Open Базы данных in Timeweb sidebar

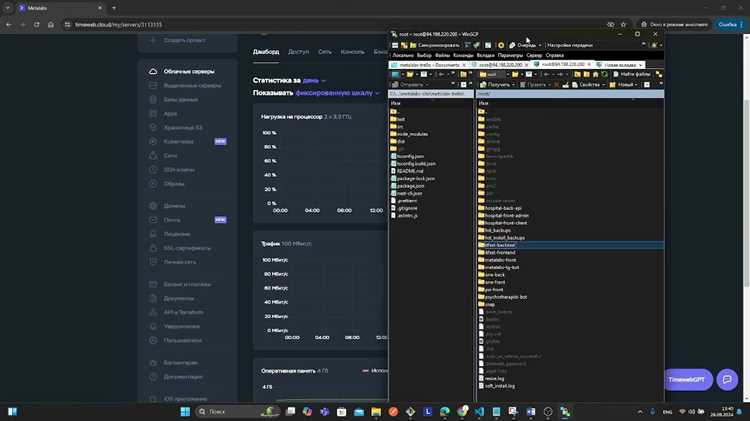180,100
